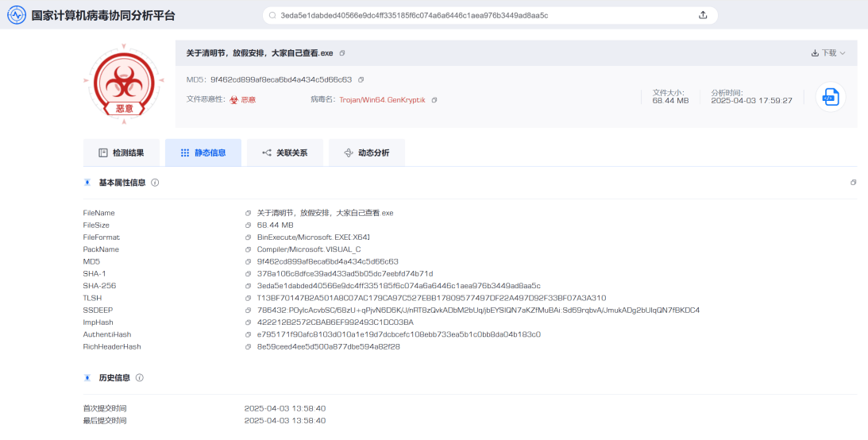
Task: Copy the SHA-1 value in the attributes list
Action: (249, 274)
